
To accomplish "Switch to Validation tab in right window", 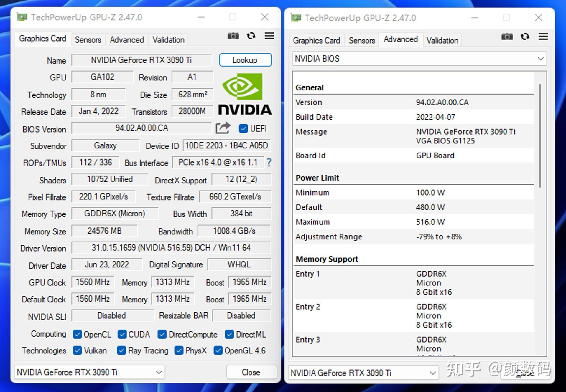I will tap(442, 40).
